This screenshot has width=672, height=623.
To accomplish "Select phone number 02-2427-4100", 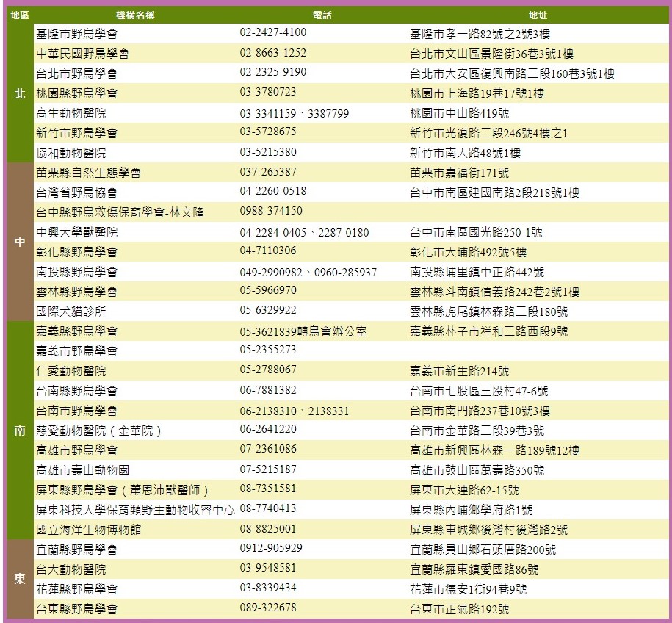I will pyautogui.click(x=273, y=32).
